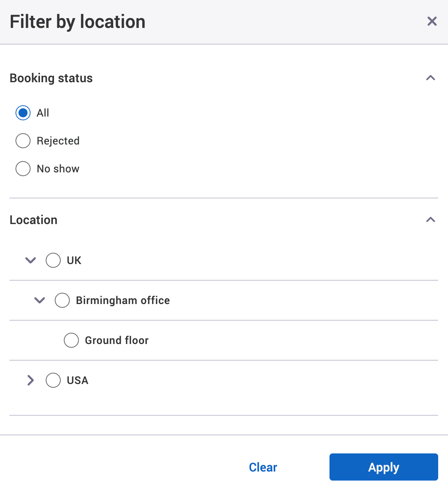This screenshot has width=448, height=490.
Task: Collapse the UK location tree
Action: coord(30,260)
